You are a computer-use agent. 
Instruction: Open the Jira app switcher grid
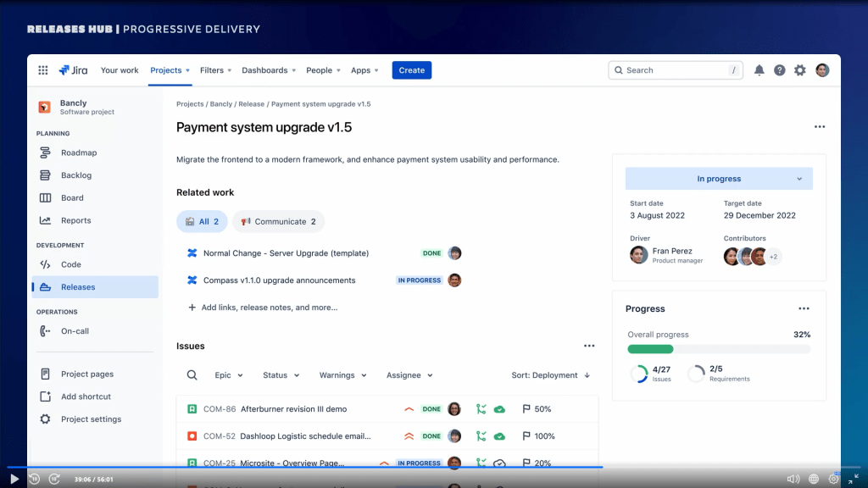(43, 70)
